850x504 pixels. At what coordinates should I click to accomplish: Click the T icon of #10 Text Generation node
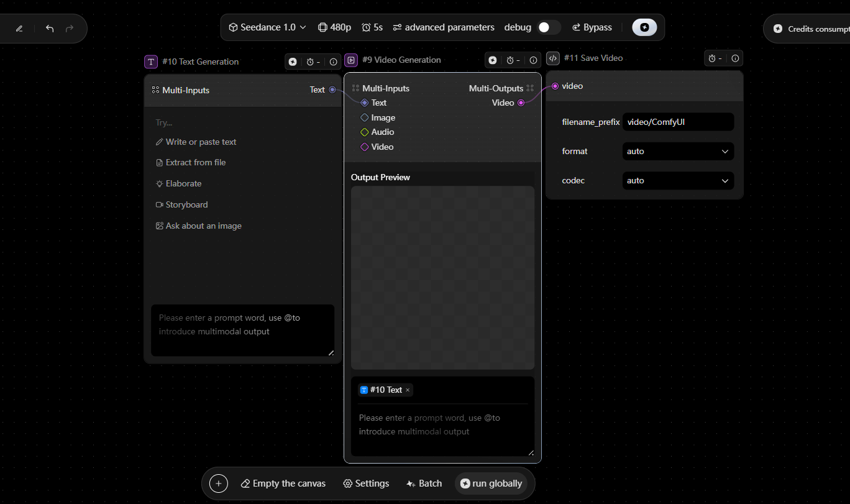coord(151,62)
